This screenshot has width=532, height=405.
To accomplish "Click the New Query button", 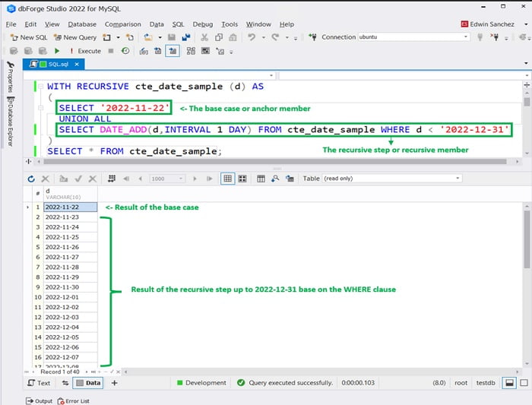I will [x=74, y=37].
